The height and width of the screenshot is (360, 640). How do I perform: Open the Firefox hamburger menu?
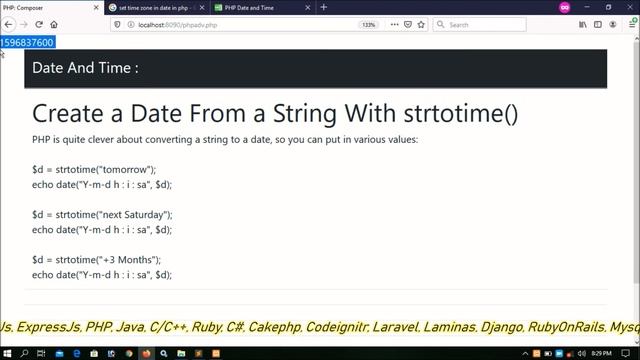(x=632, y=24)
